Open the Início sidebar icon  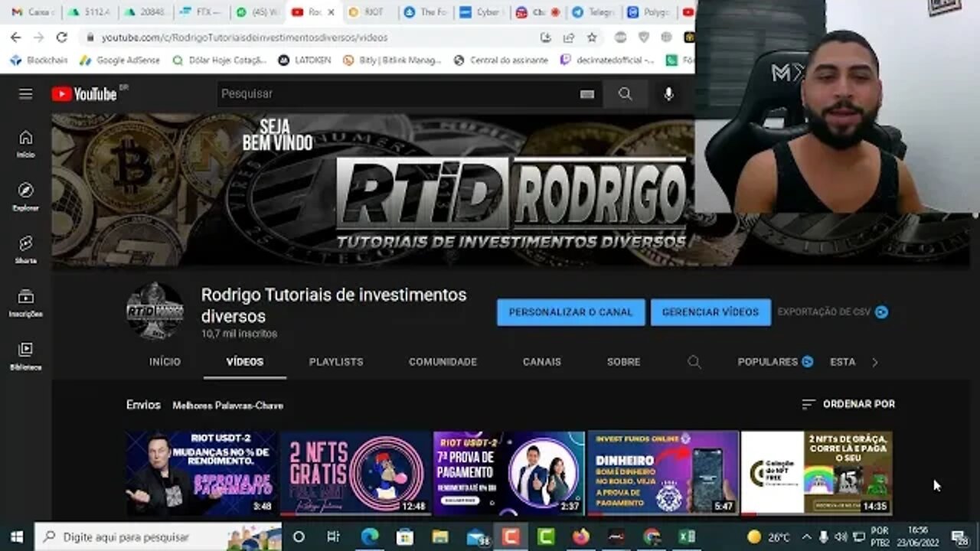click(26, 143)
